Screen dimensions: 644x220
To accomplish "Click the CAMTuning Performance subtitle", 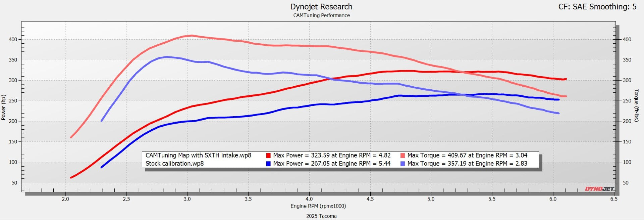I will click(x=321, y=15).
